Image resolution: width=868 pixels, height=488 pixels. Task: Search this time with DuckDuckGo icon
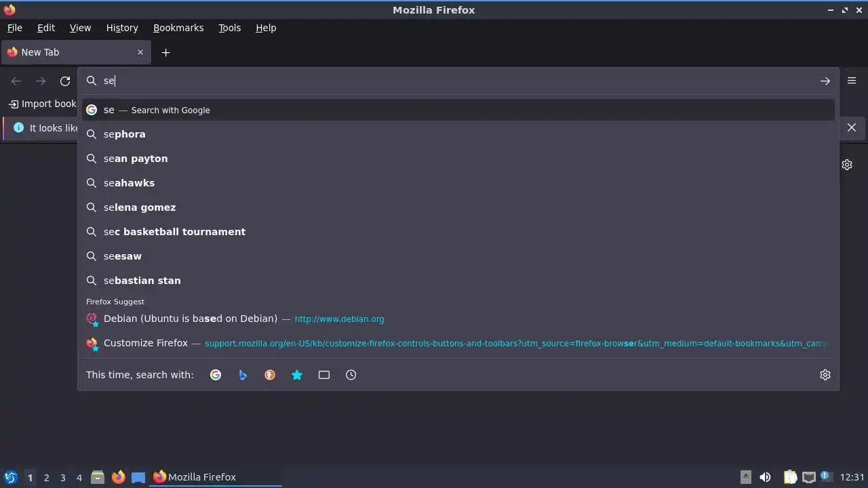tap(270, 375)
